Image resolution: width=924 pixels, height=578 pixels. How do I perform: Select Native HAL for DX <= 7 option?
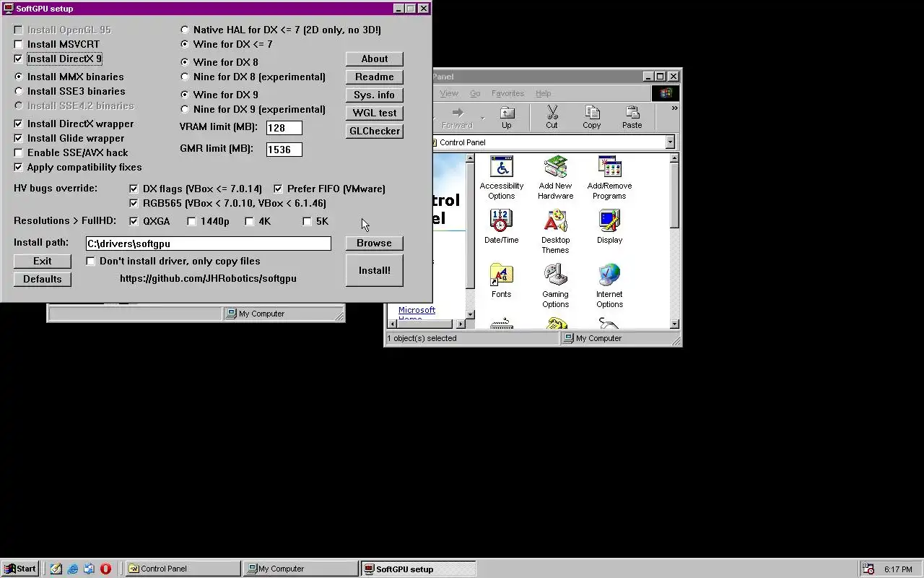[x=185, y=30]
